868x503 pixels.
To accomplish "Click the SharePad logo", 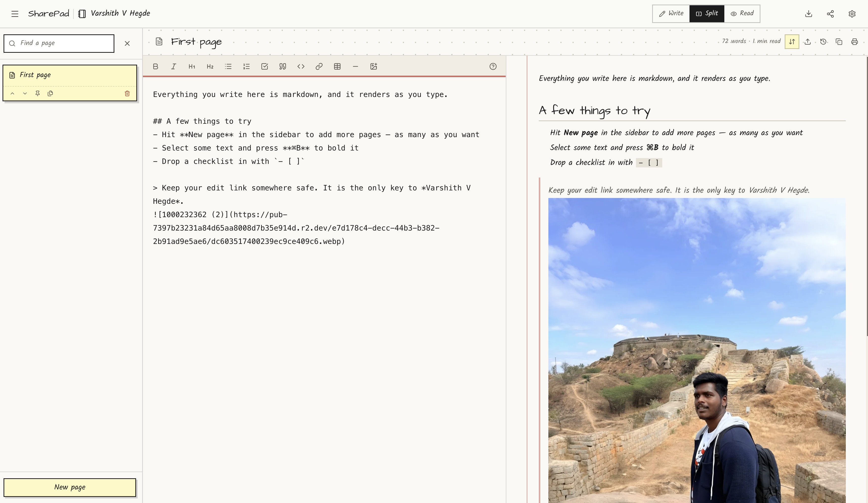I will click(x=48, y=13).
